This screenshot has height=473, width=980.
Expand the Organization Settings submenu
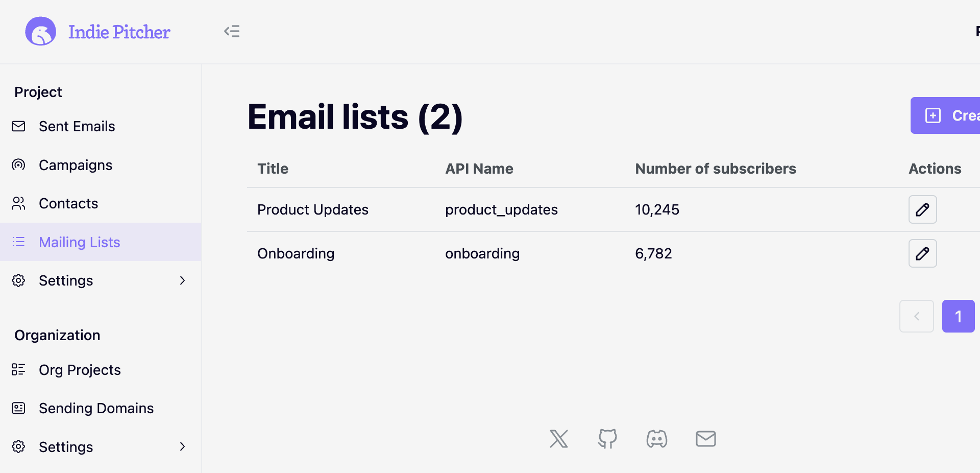point(182,446)
